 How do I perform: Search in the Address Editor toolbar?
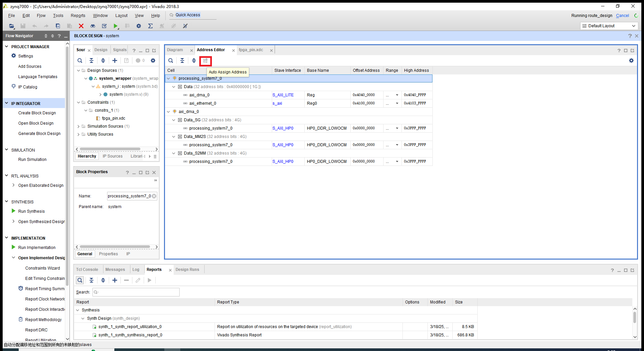tap(171, 60)
